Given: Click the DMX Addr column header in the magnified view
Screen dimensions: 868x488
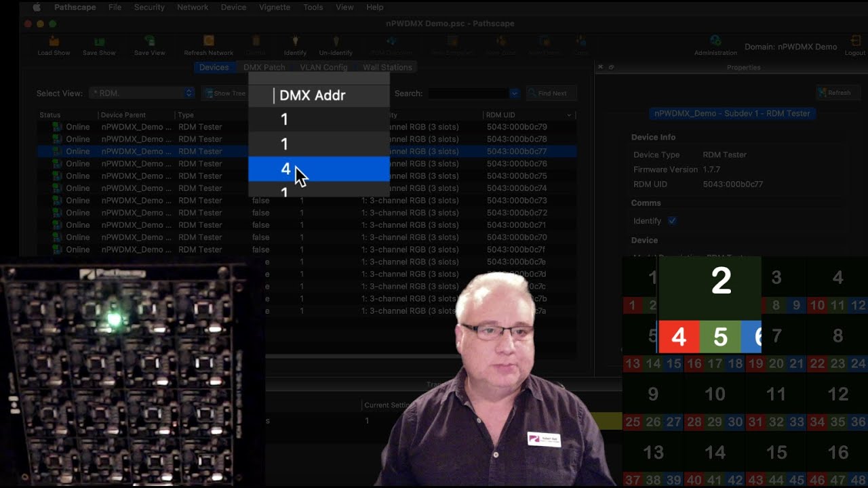Looking at the screenshot, I should [313, 96].
